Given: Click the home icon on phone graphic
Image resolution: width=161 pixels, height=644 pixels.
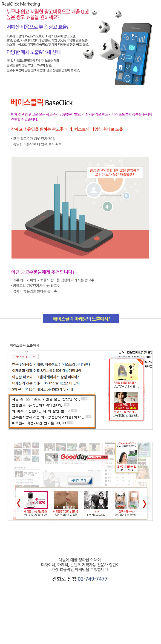Looking at the screenshot, I should [121, 67].
